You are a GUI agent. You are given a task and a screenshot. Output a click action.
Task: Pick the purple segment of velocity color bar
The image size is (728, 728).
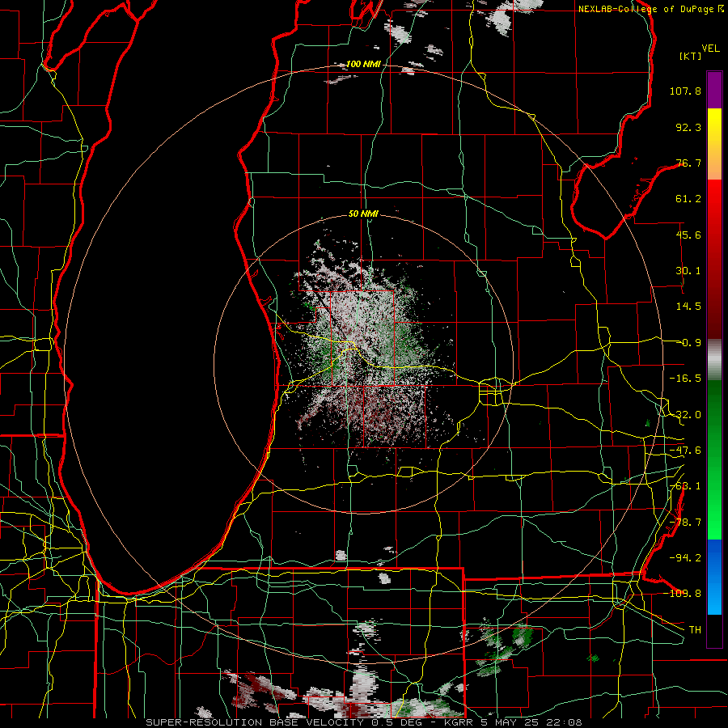[714, 90]
